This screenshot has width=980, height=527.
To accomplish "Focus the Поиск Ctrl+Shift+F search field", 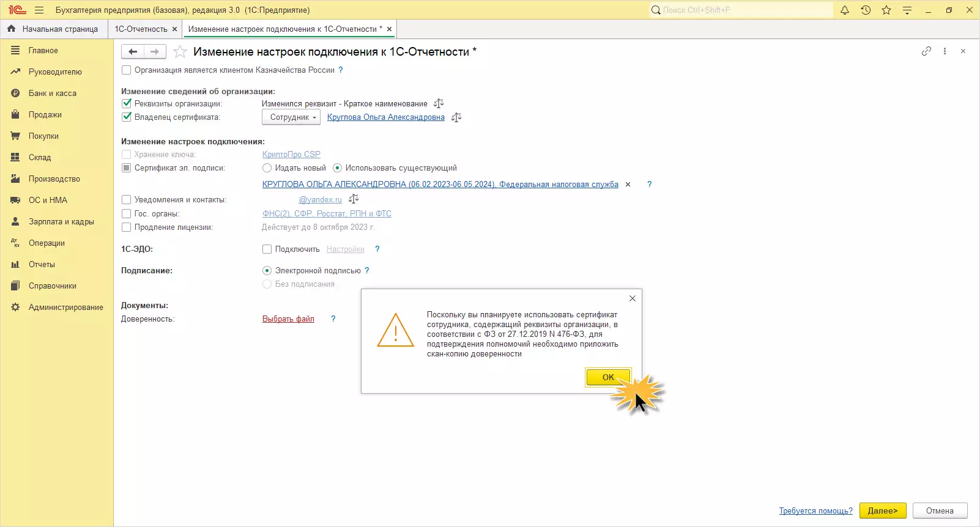I will pyautogui.click(x=741, y=10).
